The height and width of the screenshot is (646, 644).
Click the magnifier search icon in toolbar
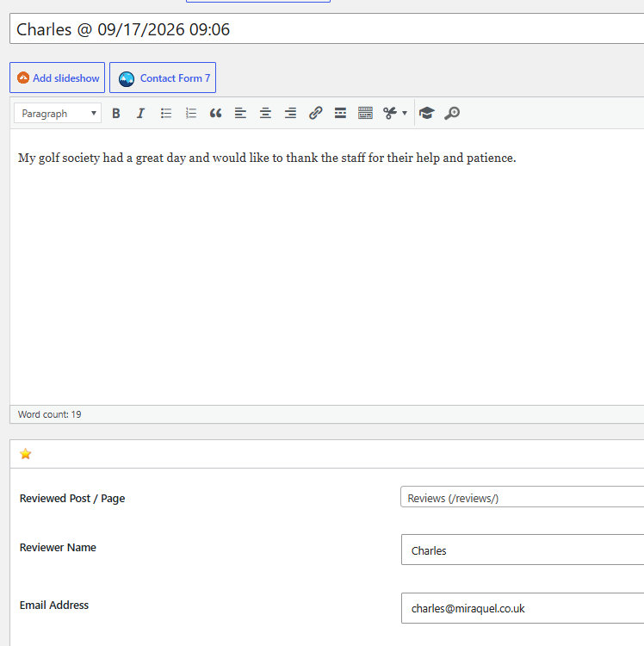(452, 113)
